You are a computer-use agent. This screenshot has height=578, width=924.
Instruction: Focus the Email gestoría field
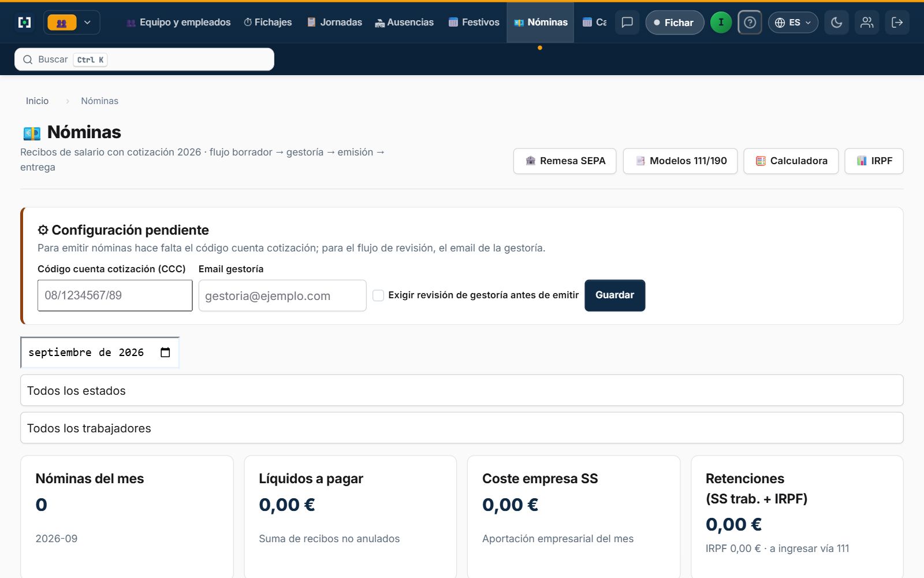coord(282,295)
